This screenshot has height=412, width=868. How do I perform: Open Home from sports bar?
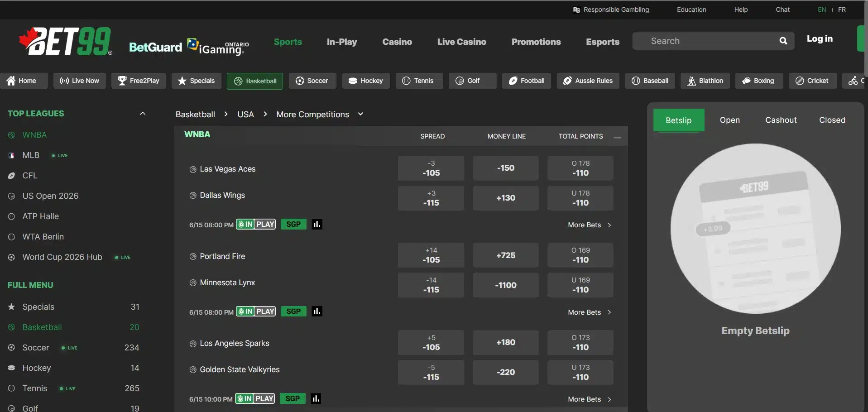[x=24, y=81]
